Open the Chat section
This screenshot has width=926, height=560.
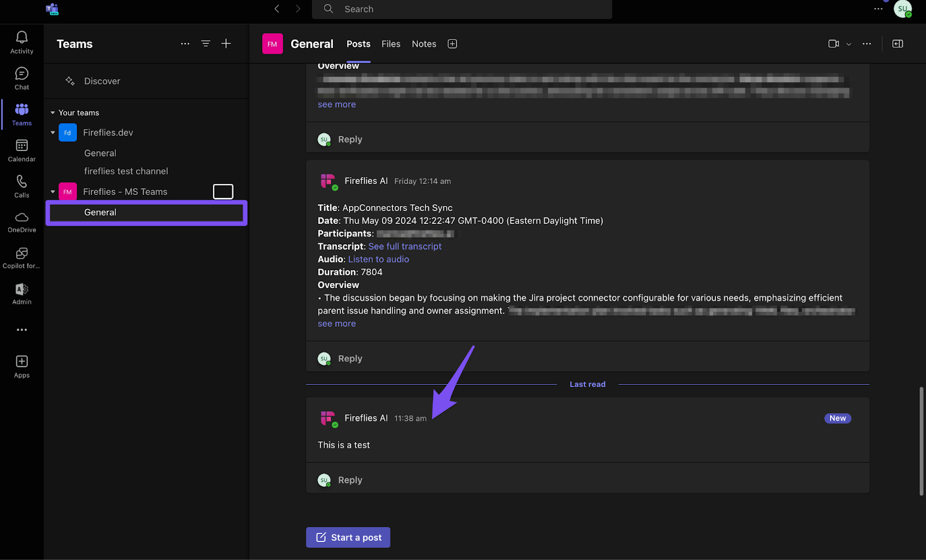(x=21, y=78)
